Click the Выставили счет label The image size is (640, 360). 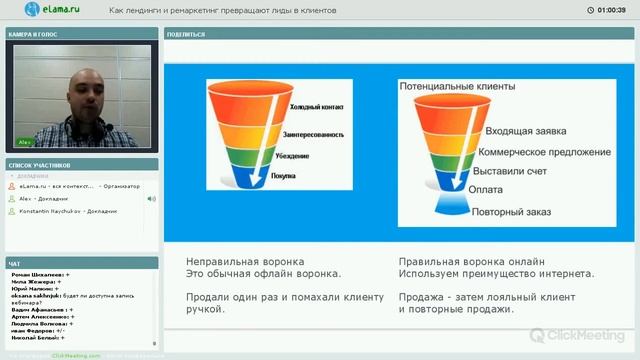pyautogui.click(x=510, y=171)
